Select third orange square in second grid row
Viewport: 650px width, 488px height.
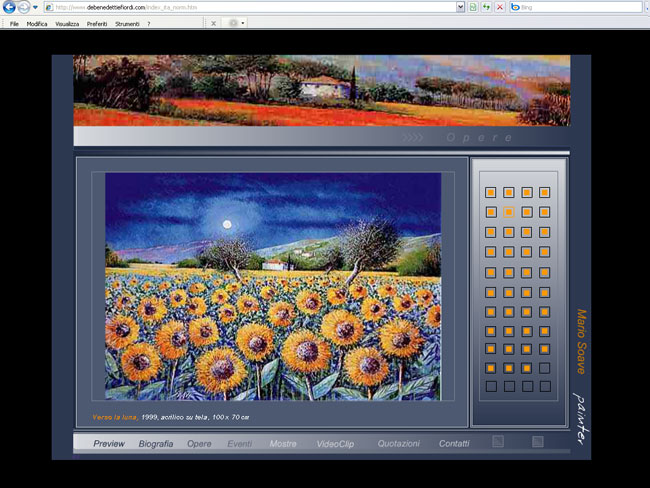tap(527, 212)
